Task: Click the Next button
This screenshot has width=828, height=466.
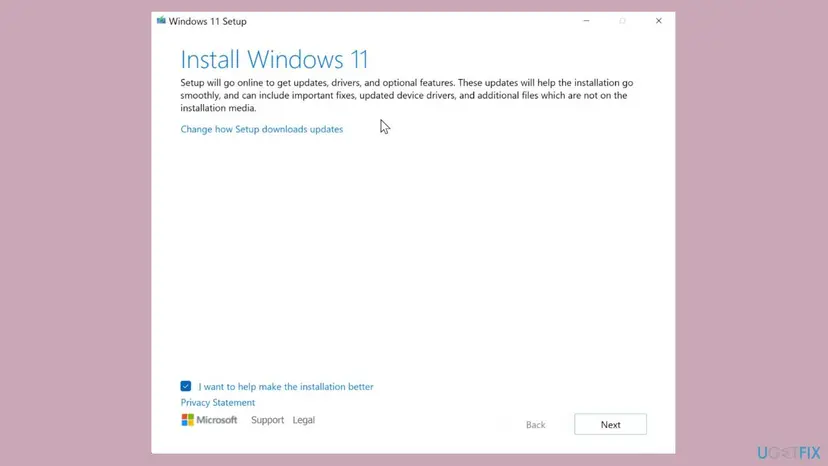Action: [610, 424]
